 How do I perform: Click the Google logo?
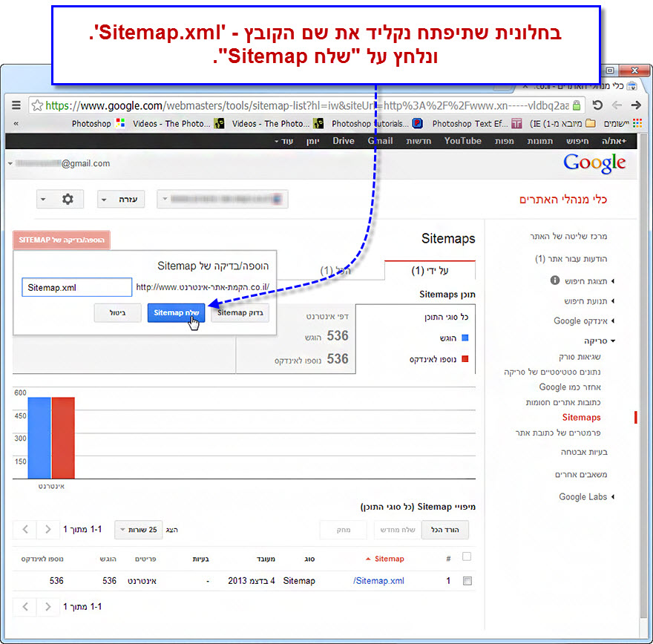(594, 163)
